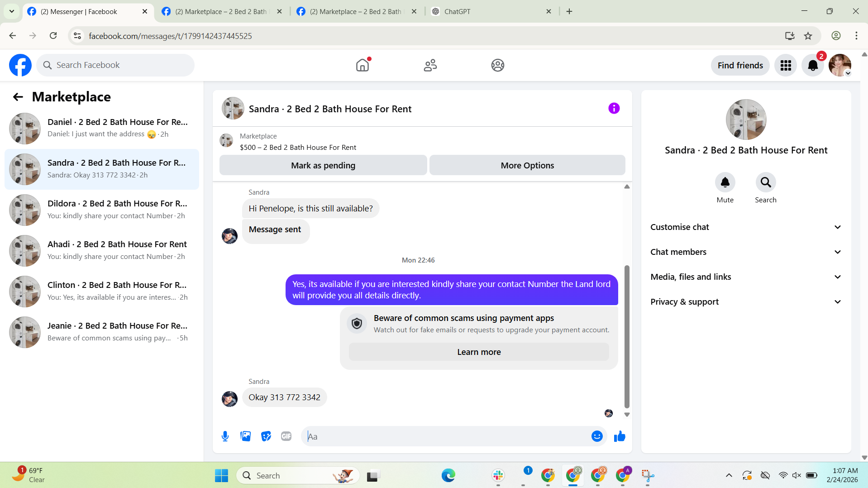
Task: Open Windows Start menu
Action: 221,475
